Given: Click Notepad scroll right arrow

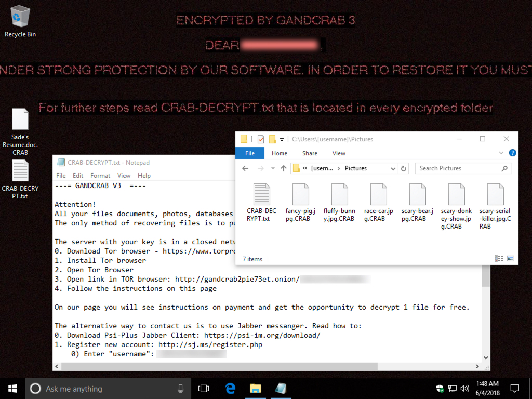Looking at the screenshot, I should coord(477,366).
